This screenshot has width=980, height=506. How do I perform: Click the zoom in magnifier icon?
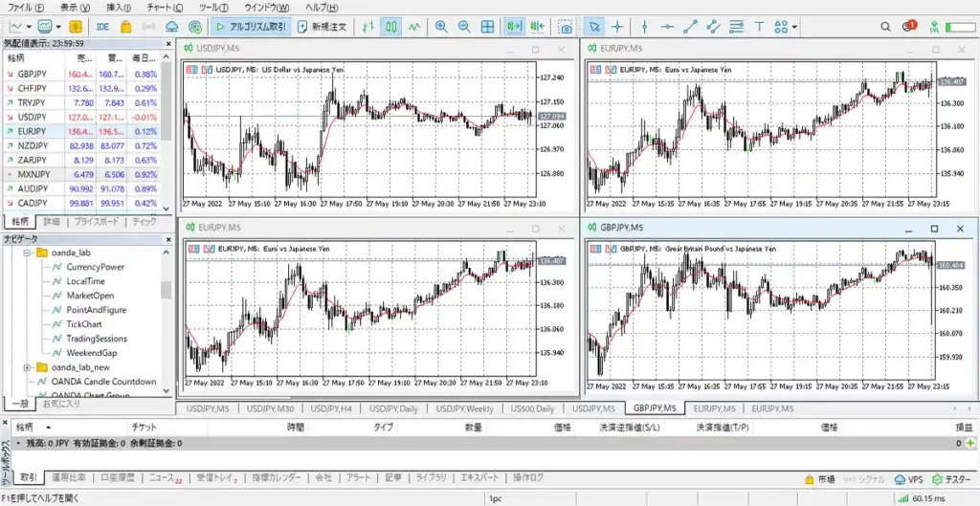point(441,27)
